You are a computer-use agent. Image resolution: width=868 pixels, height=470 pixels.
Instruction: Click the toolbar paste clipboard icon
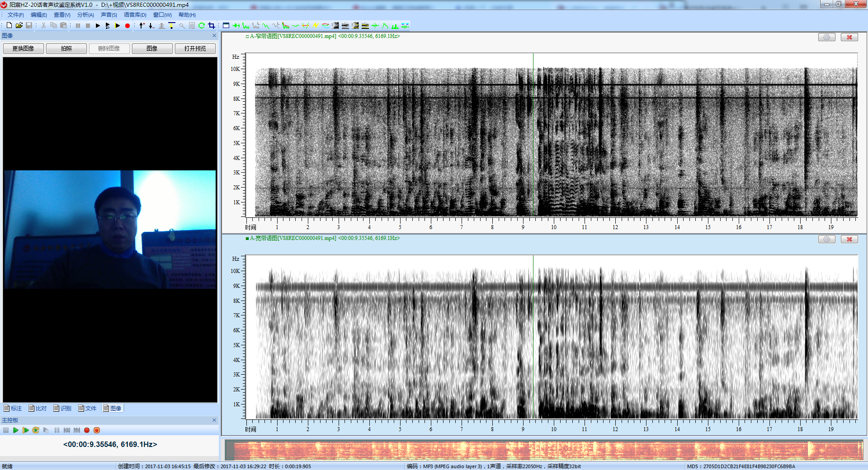click(x=64, y=26)
